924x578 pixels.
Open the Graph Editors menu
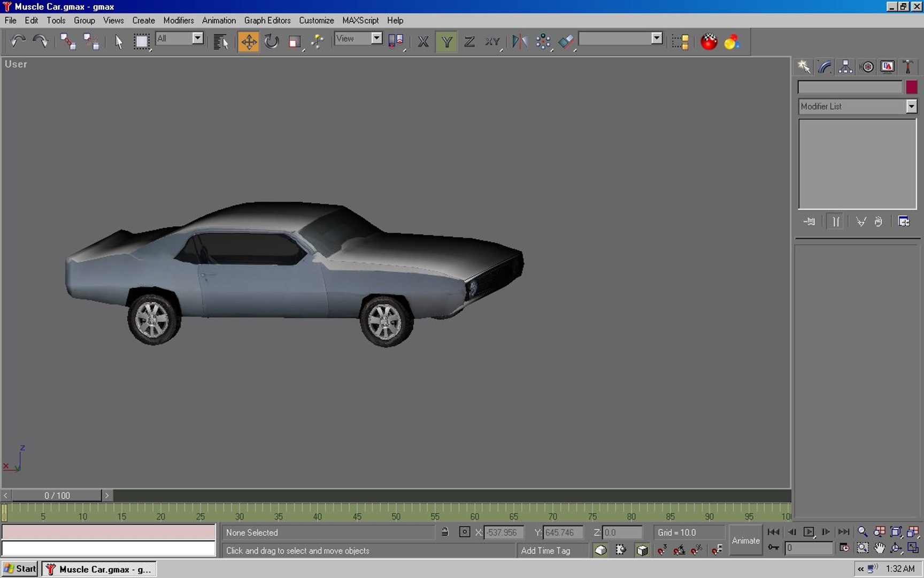[267, 20]
